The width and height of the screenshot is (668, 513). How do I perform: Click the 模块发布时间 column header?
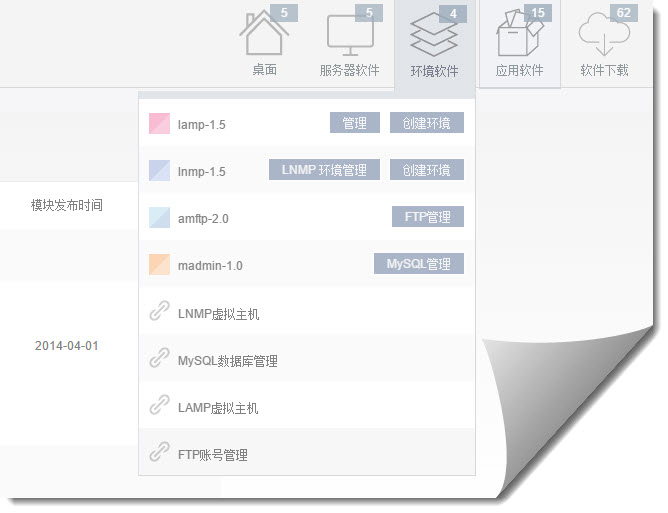pyautogui.click(x=66, y=206)
